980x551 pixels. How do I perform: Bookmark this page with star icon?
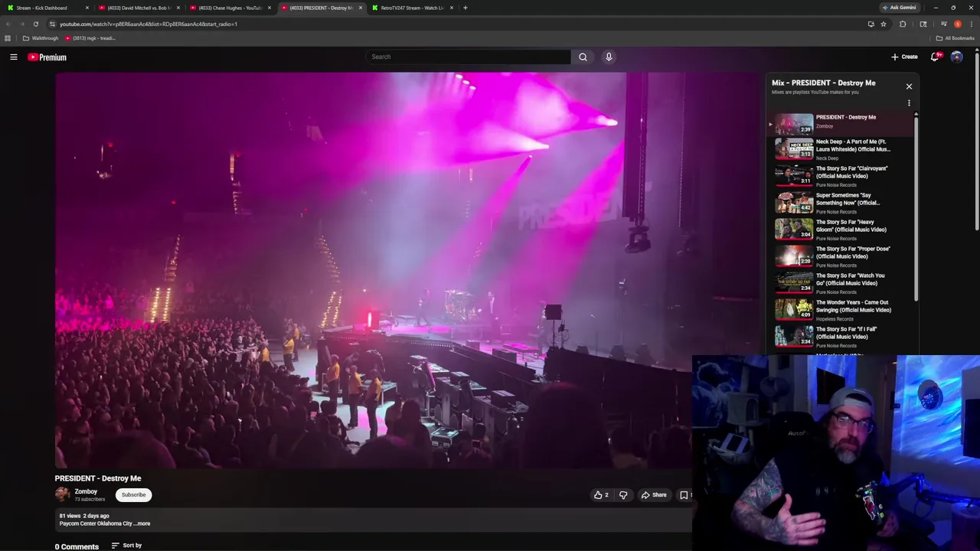pyautogui.click(x=883, y=24)
